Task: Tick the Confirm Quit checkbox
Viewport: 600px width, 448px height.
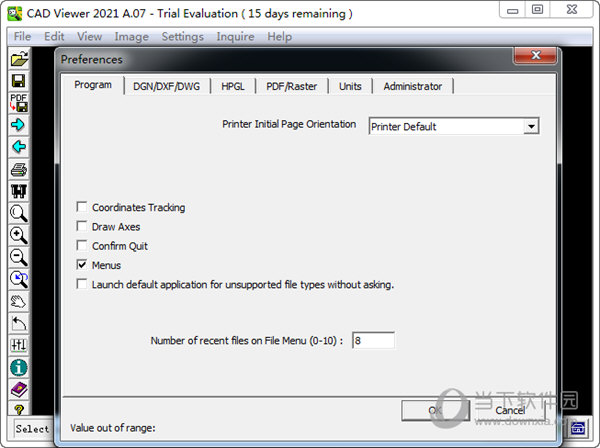Action: click(82, 245)
